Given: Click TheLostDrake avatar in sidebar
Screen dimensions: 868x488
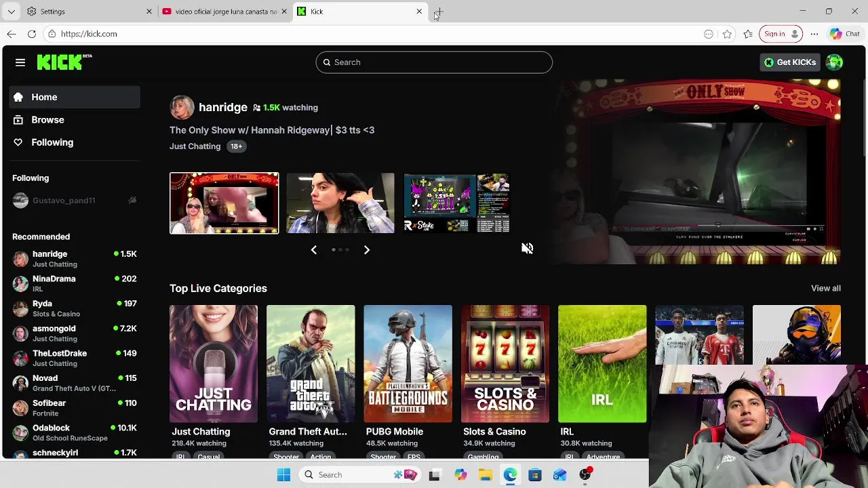Looking at the screenshot, I should pyautogui.click(x=20, y=358).
